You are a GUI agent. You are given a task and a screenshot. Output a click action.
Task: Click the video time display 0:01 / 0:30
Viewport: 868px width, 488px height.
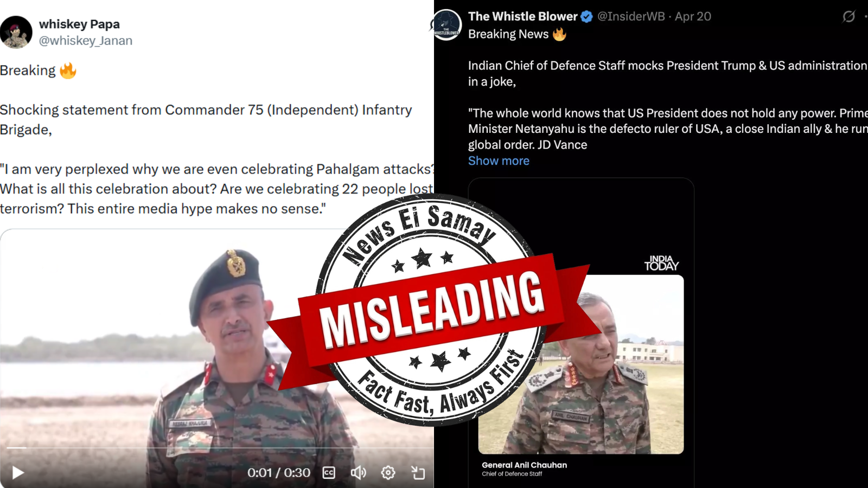click(x=279, y=473)
